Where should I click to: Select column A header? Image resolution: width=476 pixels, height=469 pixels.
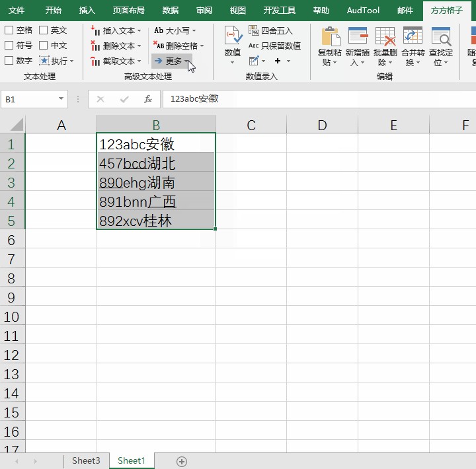coord(61,125)
